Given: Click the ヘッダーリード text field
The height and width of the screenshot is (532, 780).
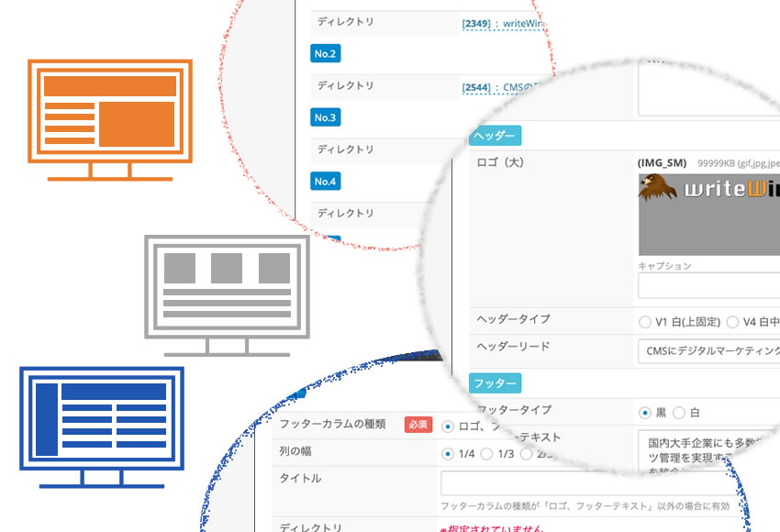Looking at the screenshot, I should (708, 351).
